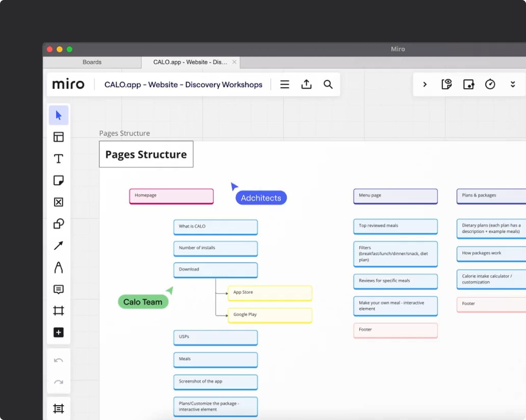Screen dimensions: 526x420
Task: Expand the collaboration toolbar chevron
Action: tap(425, 84)
